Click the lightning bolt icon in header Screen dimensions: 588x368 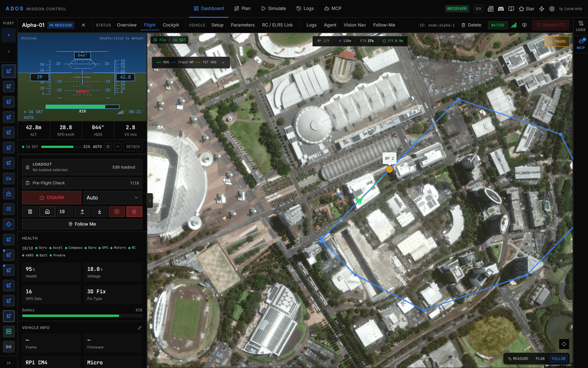542,9
